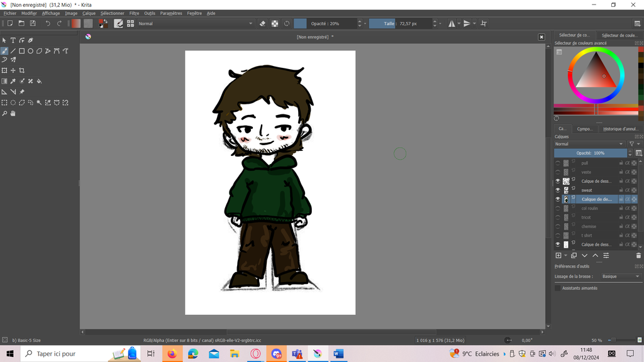Select the Ellipse shape tool
Screen dimensions: 644x362
coord(30,51)
